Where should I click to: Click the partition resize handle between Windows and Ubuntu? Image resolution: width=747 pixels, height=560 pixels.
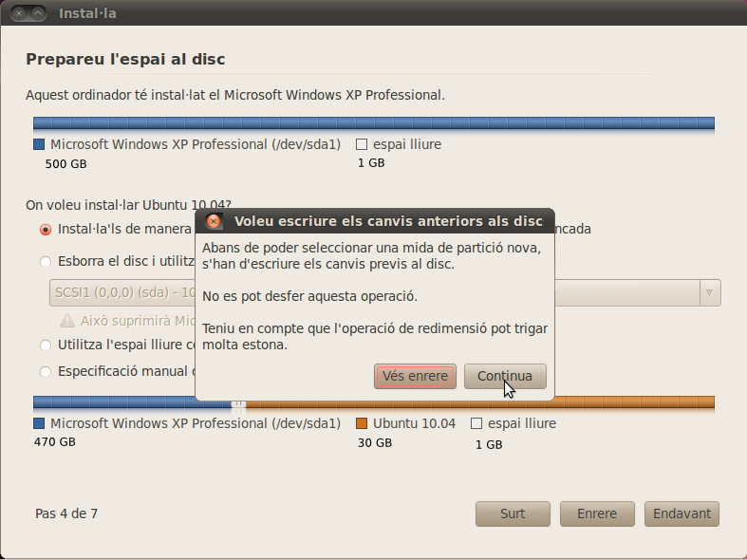pyautogui.click(x=238, y=404)
